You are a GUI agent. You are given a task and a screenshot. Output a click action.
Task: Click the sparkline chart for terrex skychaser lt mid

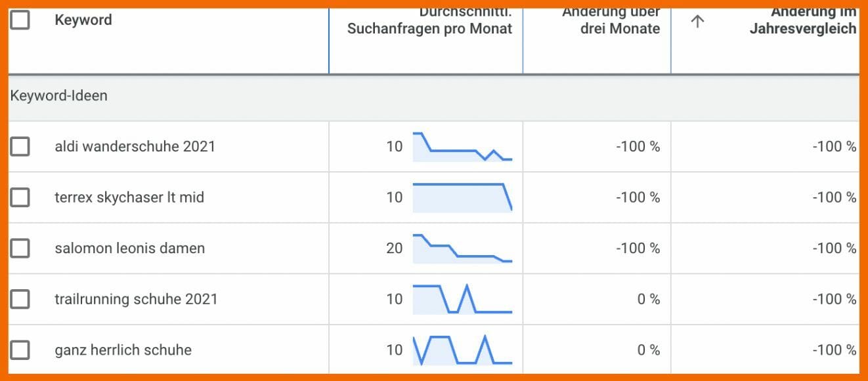pyautogui.click(x=462, y=197)
